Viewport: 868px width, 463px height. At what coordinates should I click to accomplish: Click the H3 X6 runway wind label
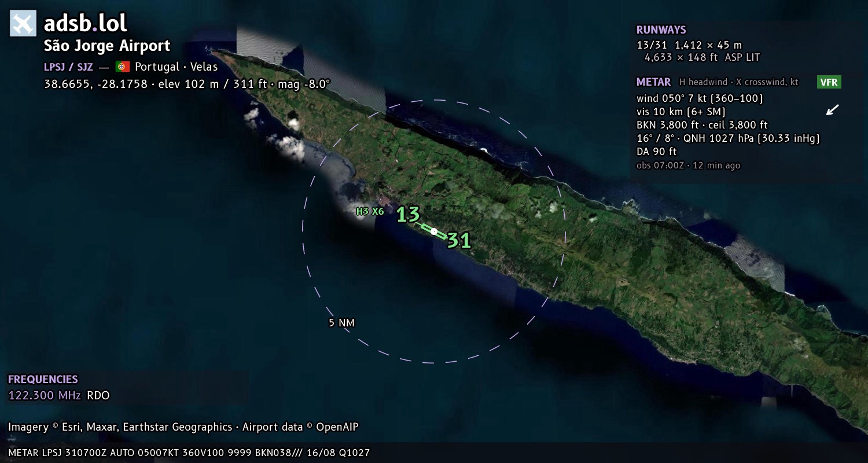point(370,211)
